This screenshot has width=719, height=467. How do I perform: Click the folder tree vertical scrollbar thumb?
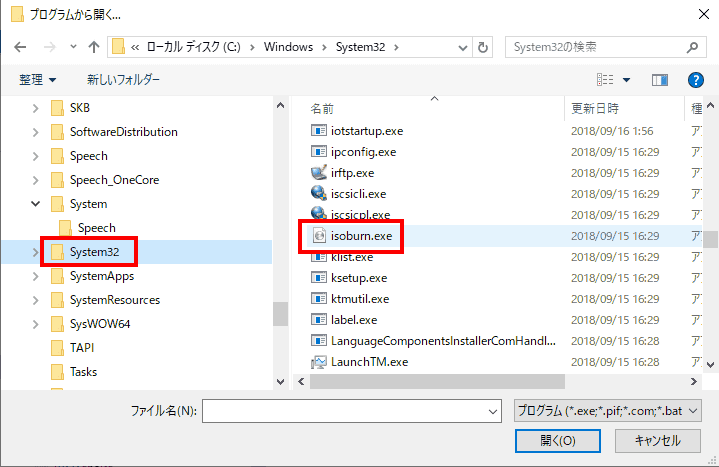pyautogui.click(x=280, y=314)
